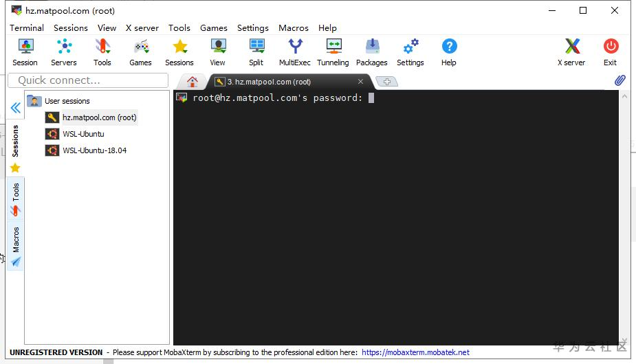636x364 pixels.
Task: Launch the Games toolbar icon
Action: pos(140,53)
